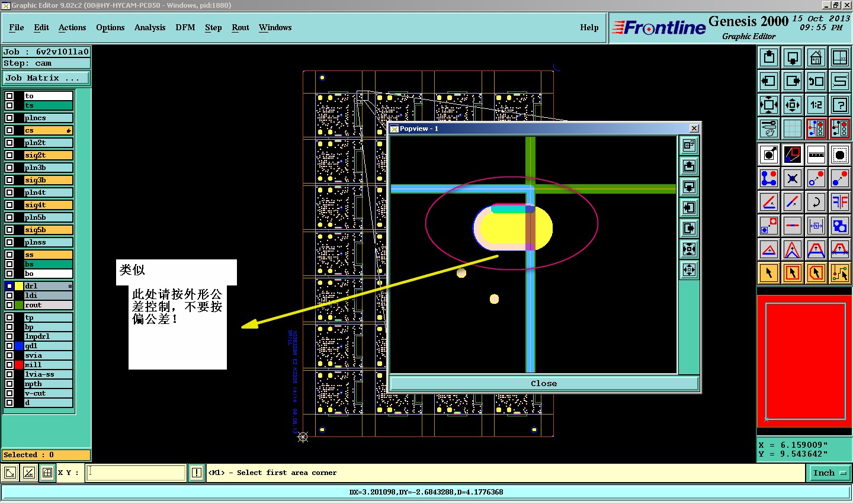
Task: Click the arrow-in-polygon select icon
Action: pyautogui.click(x=816, y=273)
